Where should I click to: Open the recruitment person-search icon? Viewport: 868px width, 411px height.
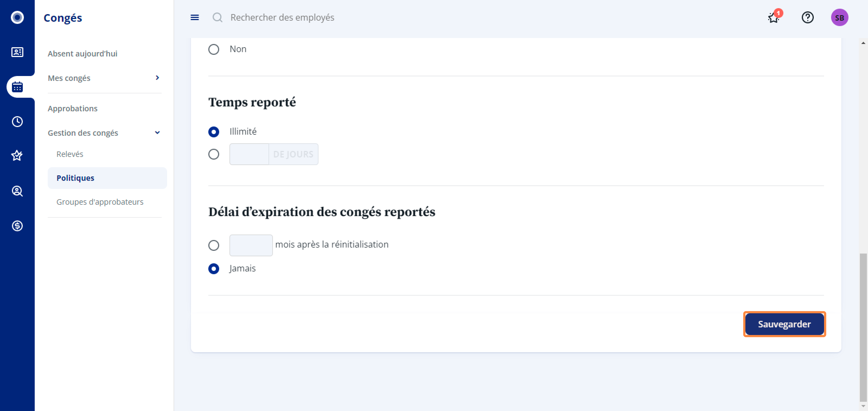[17, 191]
